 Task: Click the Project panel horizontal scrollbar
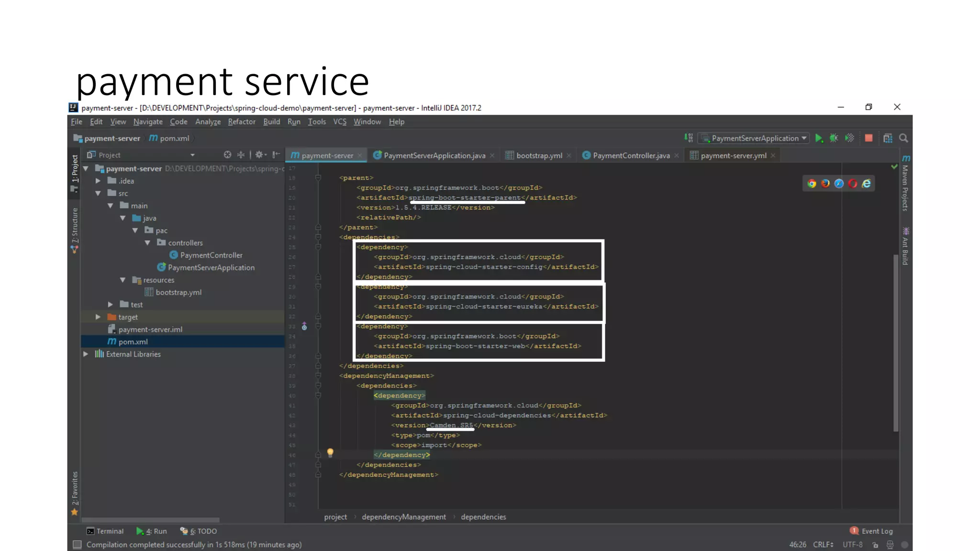click(150, 520)
